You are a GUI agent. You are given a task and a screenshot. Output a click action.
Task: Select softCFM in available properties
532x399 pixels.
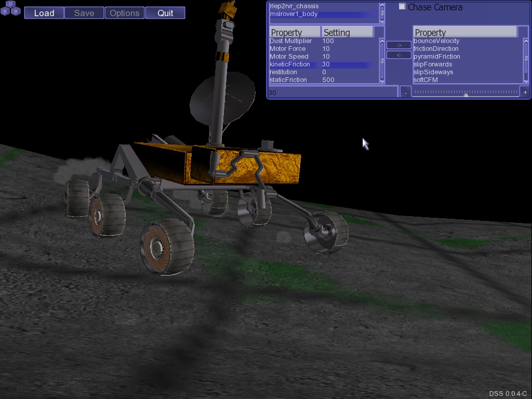click(x=468, y=79)
